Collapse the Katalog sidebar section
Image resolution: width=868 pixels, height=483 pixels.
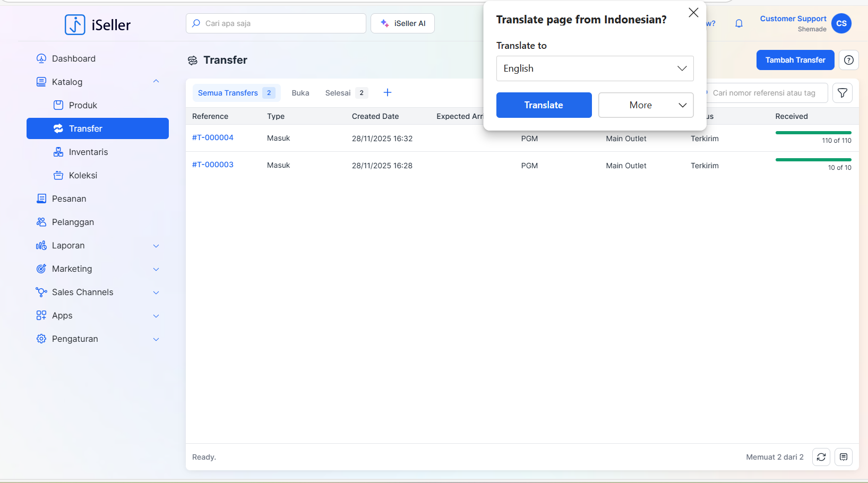(156, 82)
